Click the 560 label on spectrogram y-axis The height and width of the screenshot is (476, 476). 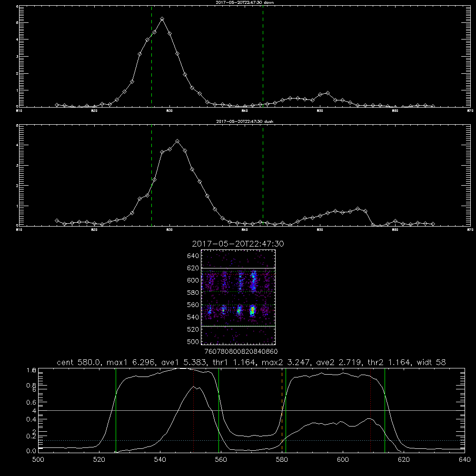coord(193,305)
